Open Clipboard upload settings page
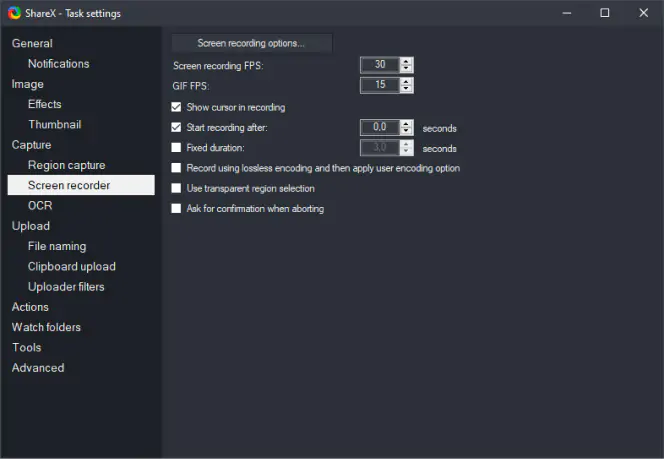664x459 pixels. pyautogui.click(x=72, y=266)
